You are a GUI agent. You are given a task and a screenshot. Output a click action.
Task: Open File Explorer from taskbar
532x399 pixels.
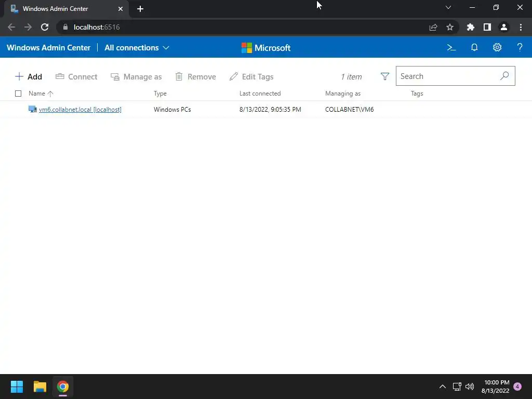pyautogui.click(x=39, y=387)
